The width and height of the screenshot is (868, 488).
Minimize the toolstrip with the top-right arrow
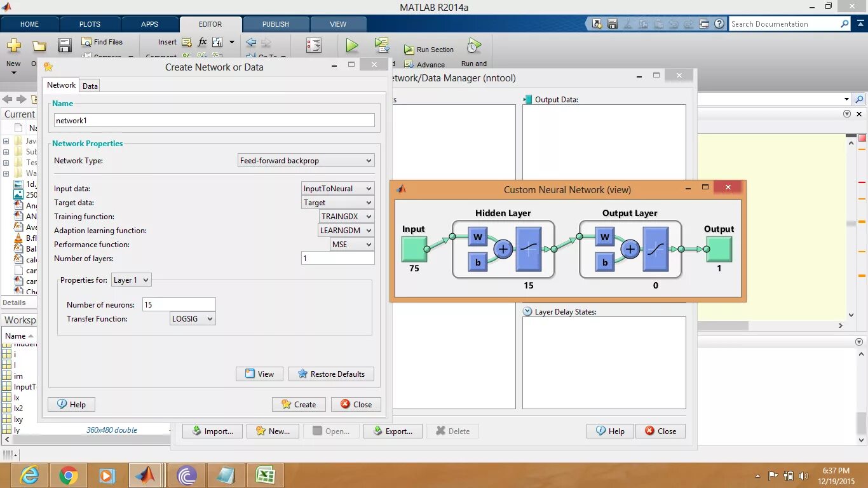click(860, 24)
